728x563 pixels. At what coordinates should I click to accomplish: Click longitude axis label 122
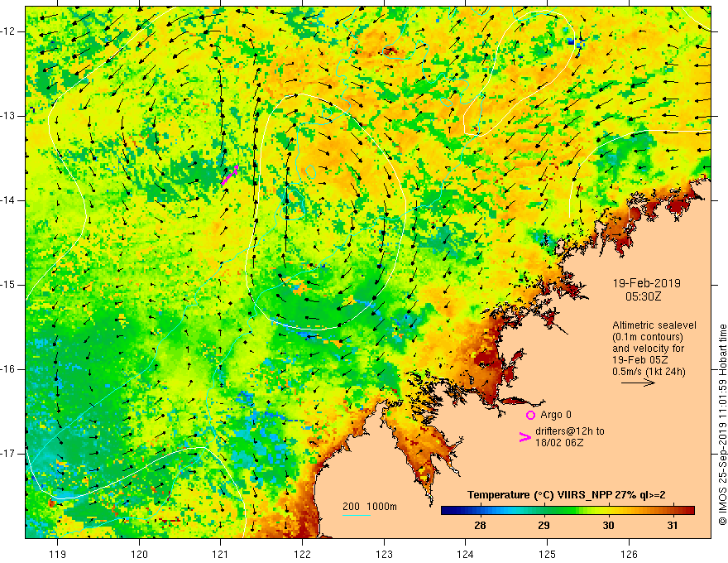click(x=302, y=554)
